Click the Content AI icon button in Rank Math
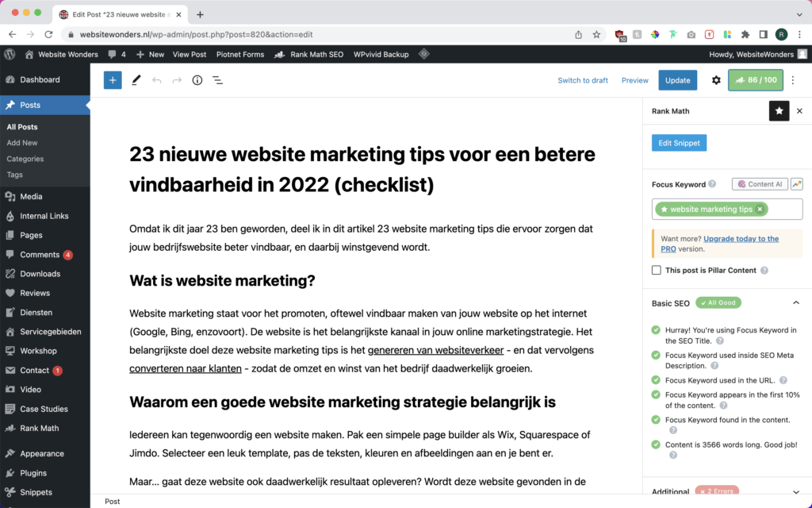 (x=759, y=183)
